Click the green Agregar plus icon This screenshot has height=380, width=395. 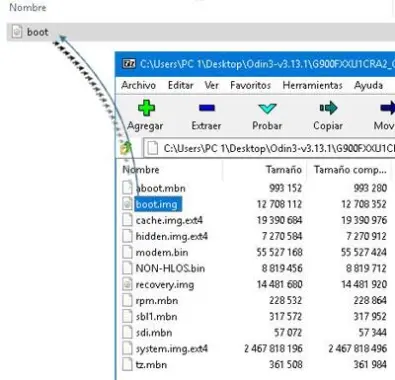146,108
